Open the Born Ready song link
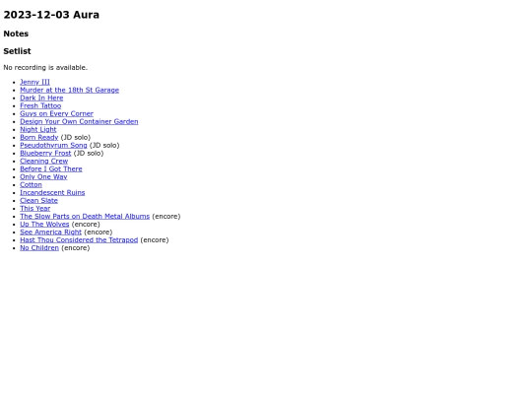532x399 pixels. [x=39, y=137]
